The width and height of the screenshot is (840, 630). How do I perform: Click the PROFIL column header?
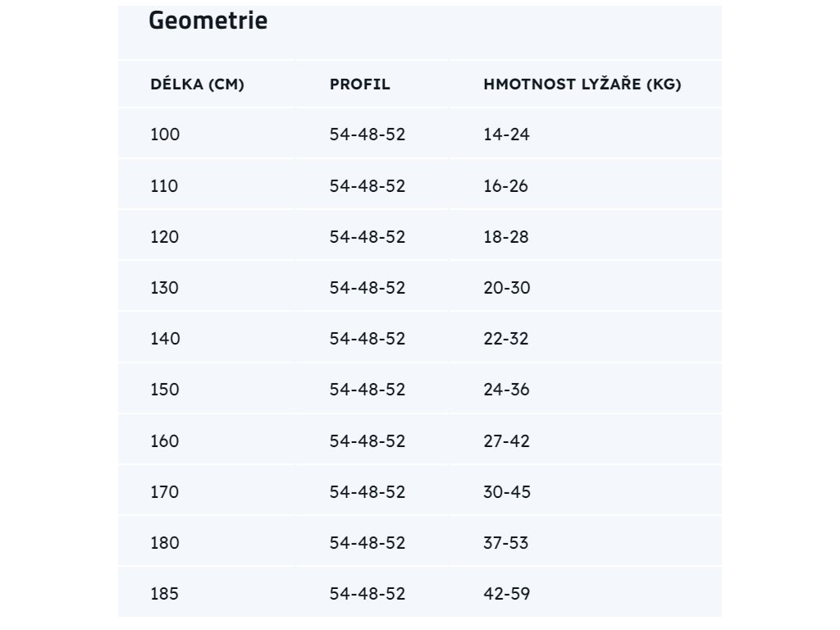pos(359,84)
